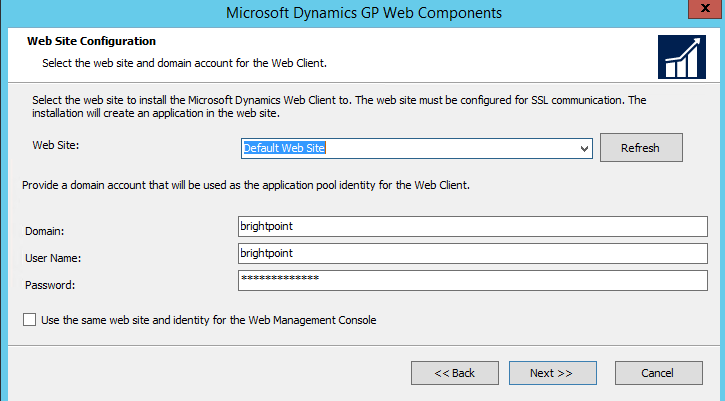This screenshot has height=401, width=725.
Task: Go back with the << Back button
Action: pyautogui.click(x=454, y=373)
